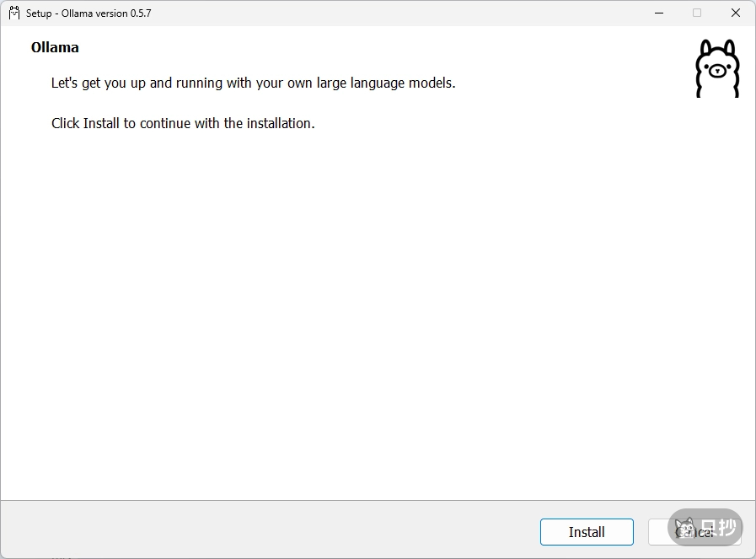Click the blank title bar space left of minimize
Screen dimensions: 756x559
421,13
